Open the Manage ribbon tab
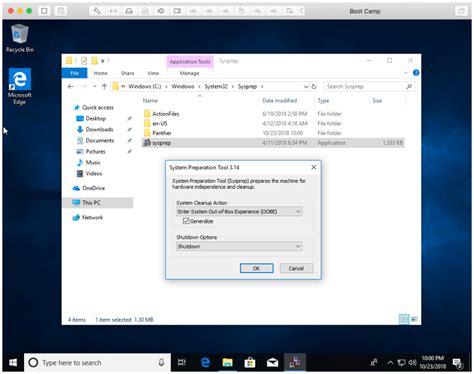 coord(189,73)
